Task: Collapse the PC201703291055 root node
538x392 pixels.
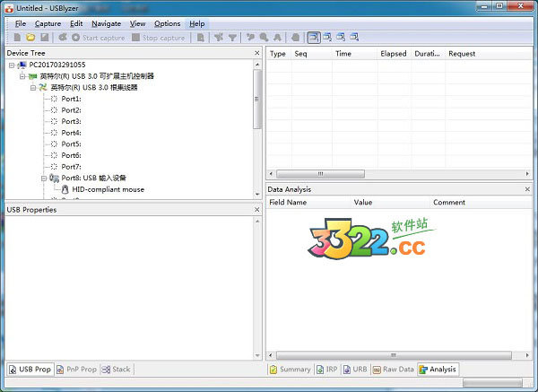Action: (12, 65)
